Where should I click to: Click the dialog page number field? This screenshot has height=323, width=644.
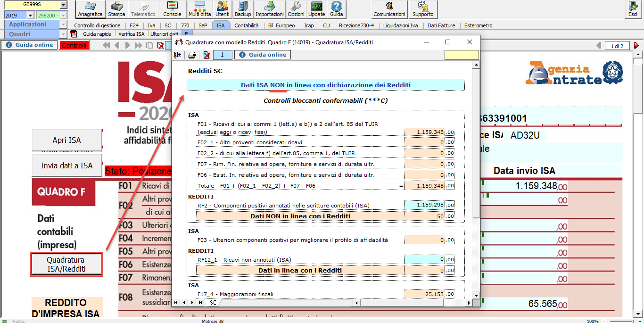point(223,55)
